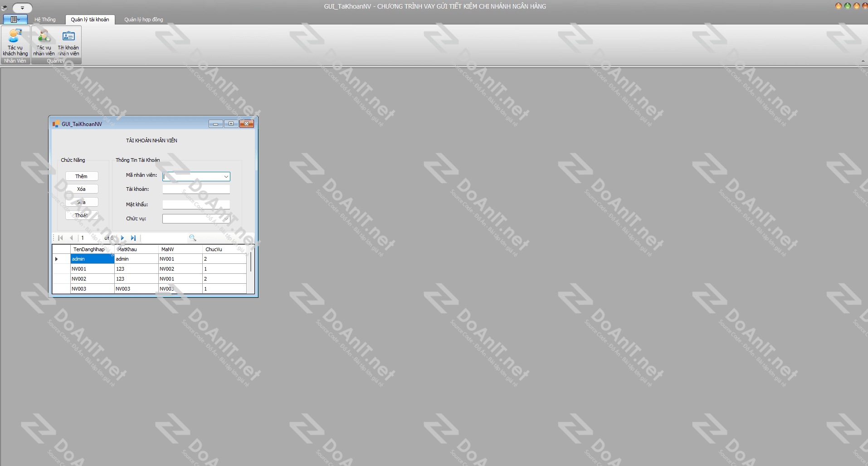
Task: Focus the Tài khoản input field
Action: tap(196, 189)
